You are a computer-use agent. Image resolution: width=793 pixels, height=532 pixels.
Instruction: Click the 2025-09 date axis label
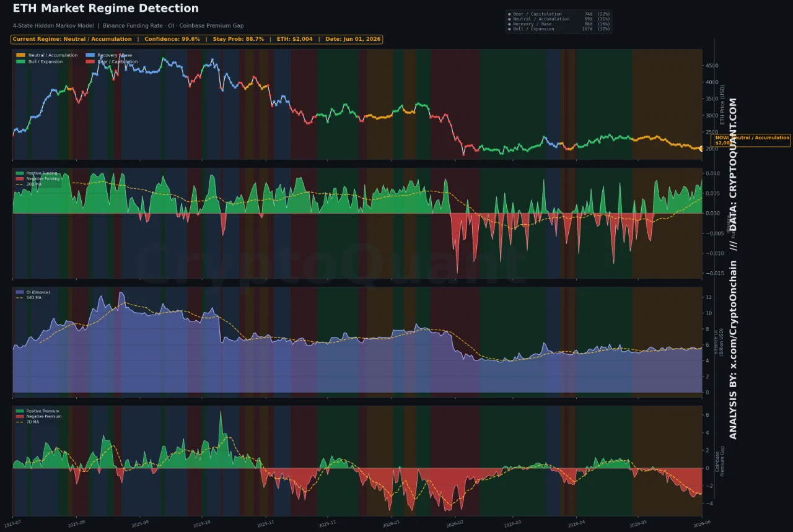coord(140,523)
